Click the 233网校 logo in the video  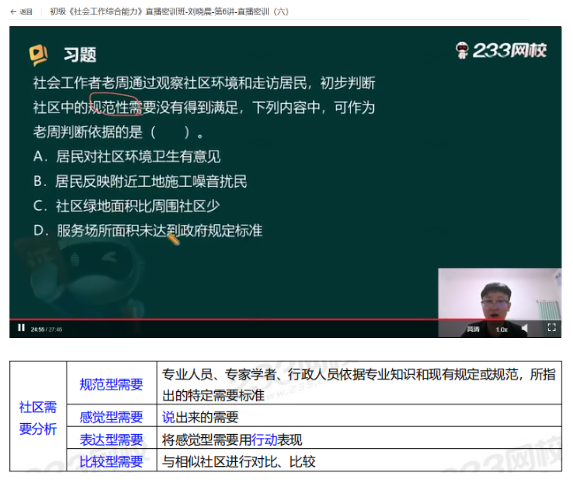(501, 50)
